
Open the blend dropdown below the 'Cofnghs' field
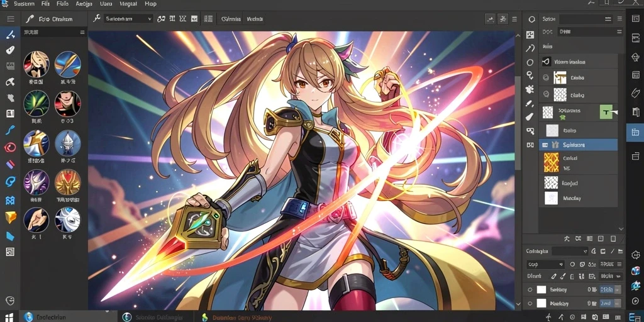pos(545,265)
